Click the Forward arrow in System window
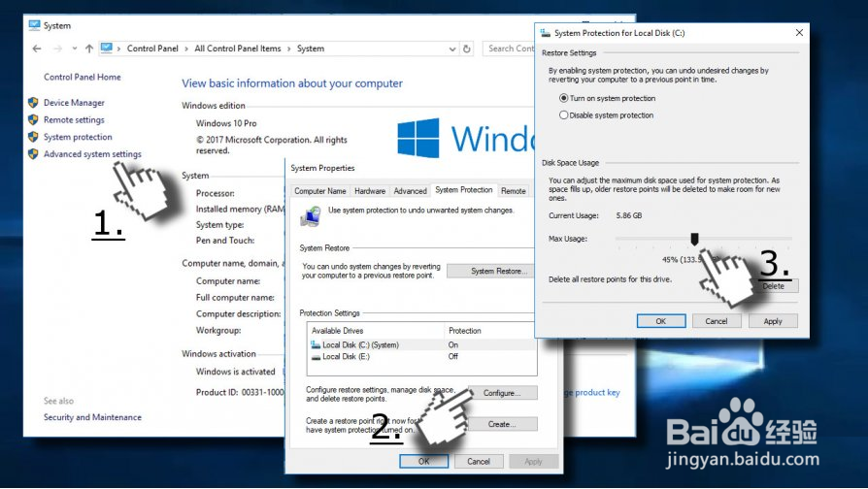The width and height of the screenshot is (868, 489). click(x=57, y=49)
